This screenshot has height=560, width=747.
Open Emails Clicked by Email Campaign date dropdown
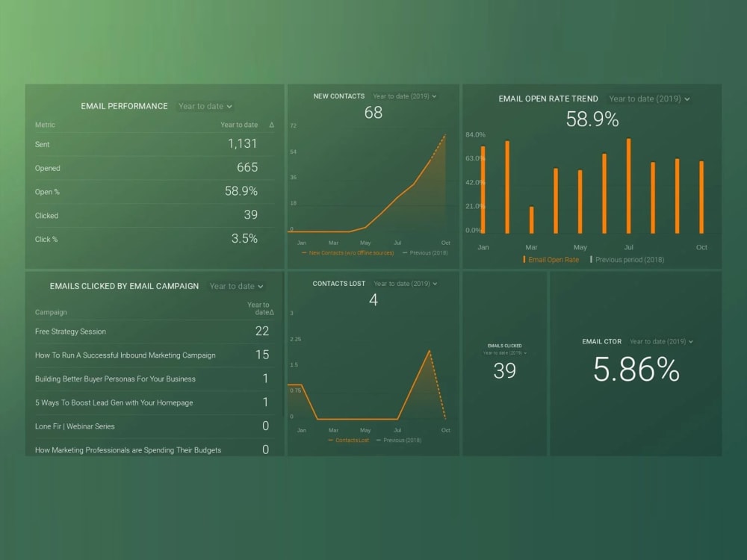tap(236, 286)
